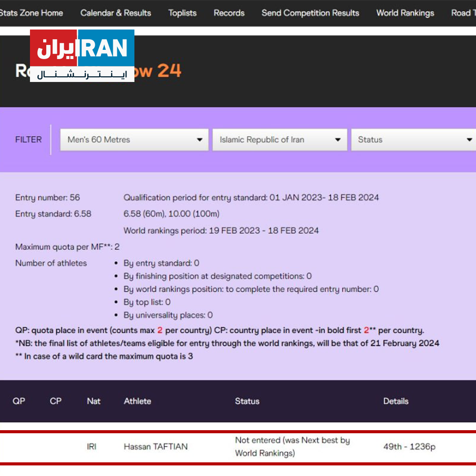Click the event dropdown chevron arrow
The height and width of the screenshot is (476, 476).
(200, 139)
